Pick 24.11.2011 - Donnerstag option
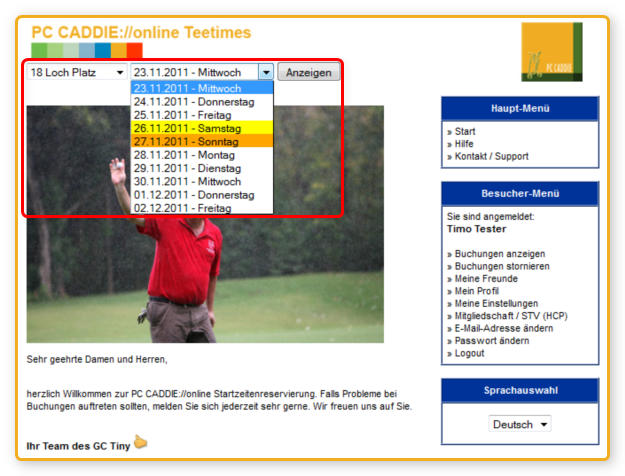 tap(193, 102)
